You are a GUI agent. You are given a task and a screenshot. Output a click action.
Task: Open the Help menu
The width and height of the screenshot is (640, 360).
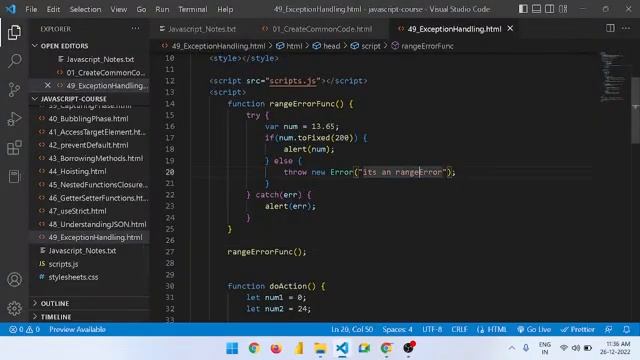tap(225, 9)
